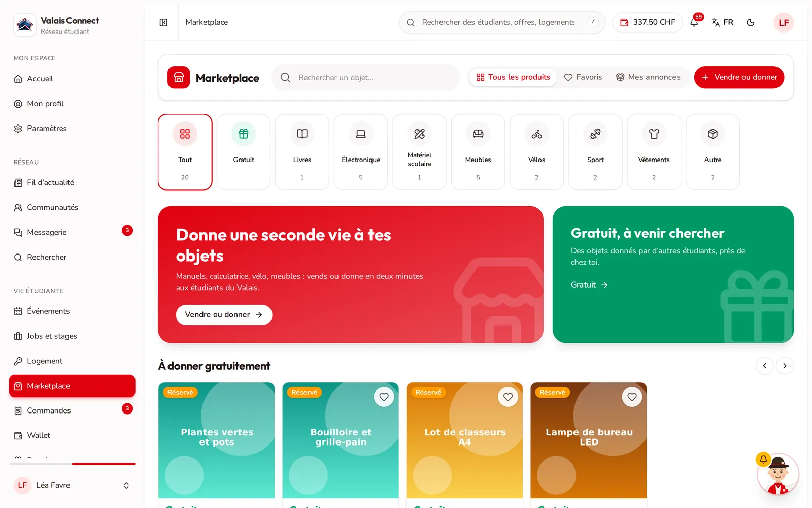This screenshot has height=508, width=812.
Task: Focus the global search for étudiants, offres
Action: [502, 22]
